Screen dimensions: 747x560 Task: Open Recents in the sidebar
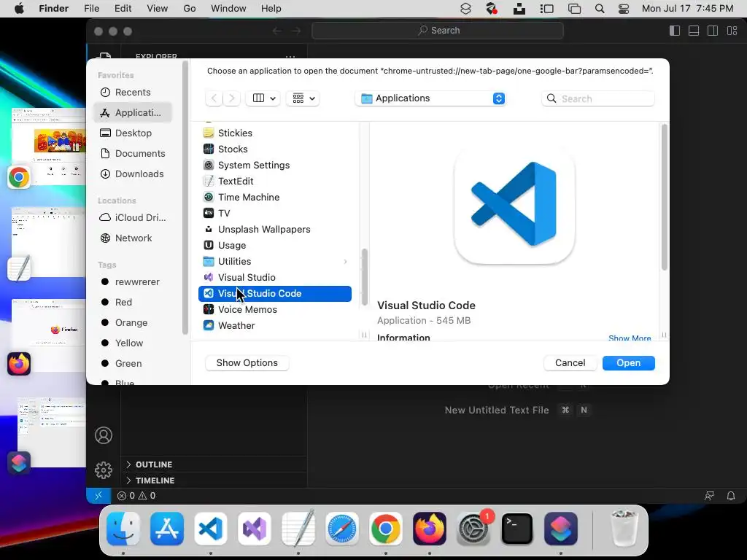(133, 93)
